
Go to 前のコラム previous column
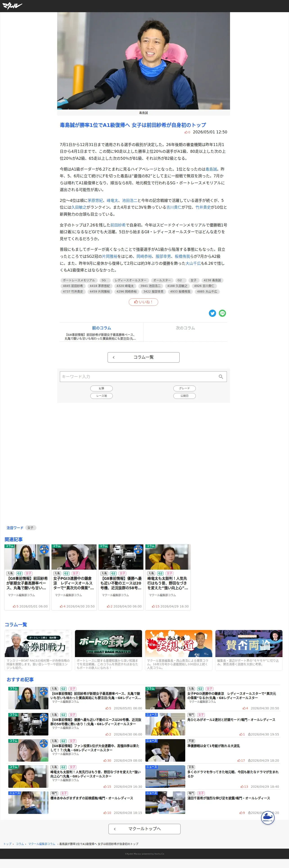click(x=102, y=332)
